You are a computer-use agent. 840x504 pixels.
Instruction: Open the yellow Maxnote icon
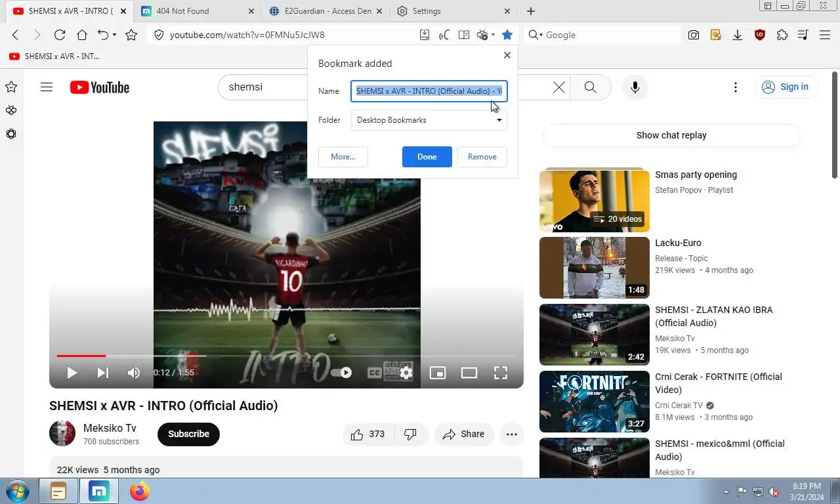716,35
